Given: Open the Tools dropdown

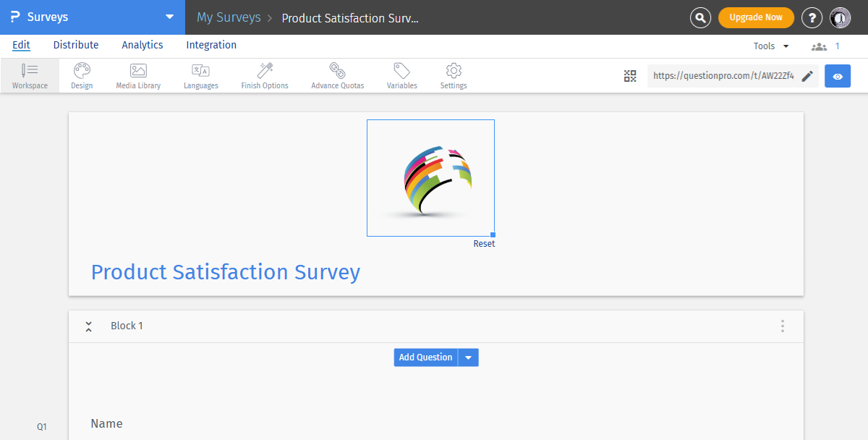Looking at the screenshot, I should (770, 45).
